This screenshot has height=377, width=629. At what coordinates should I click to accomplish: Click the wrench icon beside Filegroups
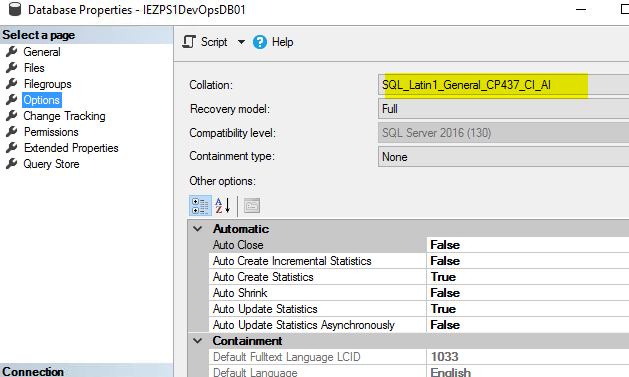pyautogui.click(x=12, y=83)
